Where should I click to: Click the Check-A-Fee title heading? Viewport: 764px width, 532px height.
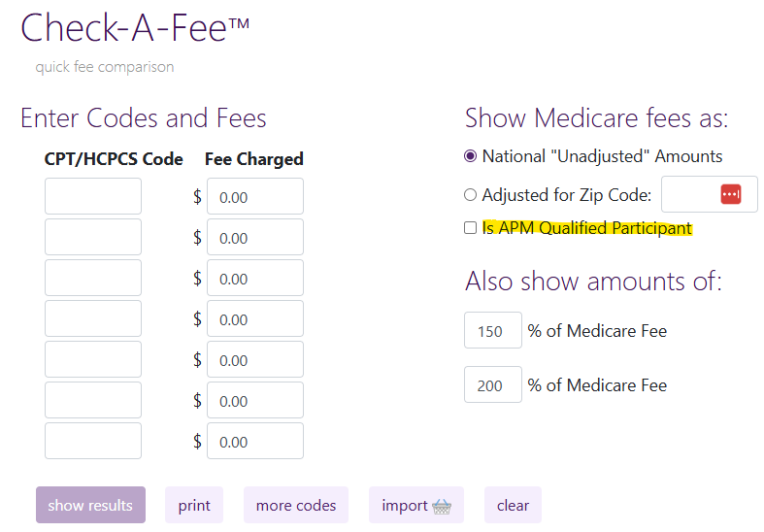135,28
